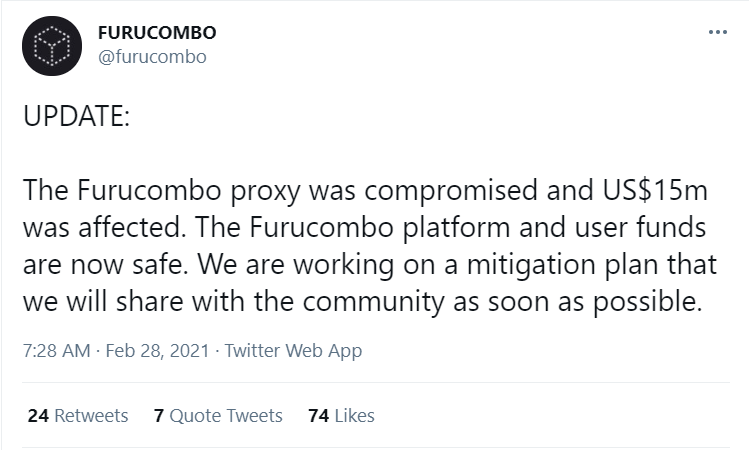The width and height of the screenshot is (749, 450).
Task: View the 7 Quote Tweets list
Action: pos(218,415)
